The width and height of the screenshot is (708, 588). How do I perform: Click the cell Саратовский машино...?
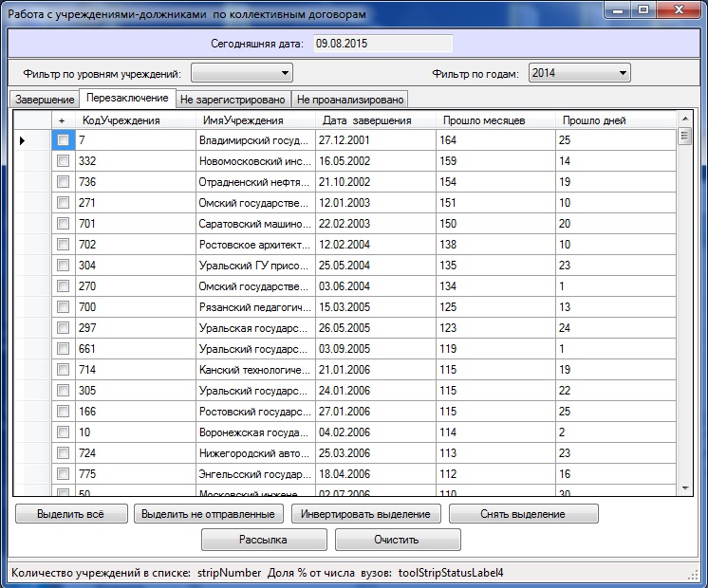pyautogui.click(x=255, y=224)
